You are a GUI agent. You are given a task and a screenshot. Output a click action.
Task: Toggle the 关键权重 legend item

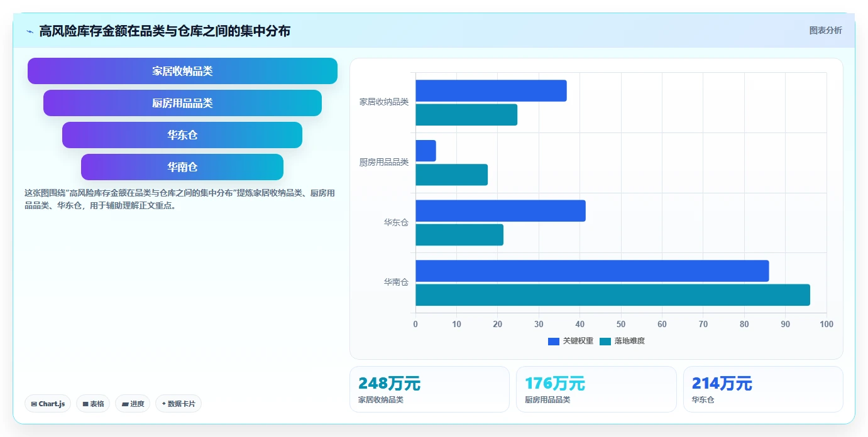[x=571, y=341]
